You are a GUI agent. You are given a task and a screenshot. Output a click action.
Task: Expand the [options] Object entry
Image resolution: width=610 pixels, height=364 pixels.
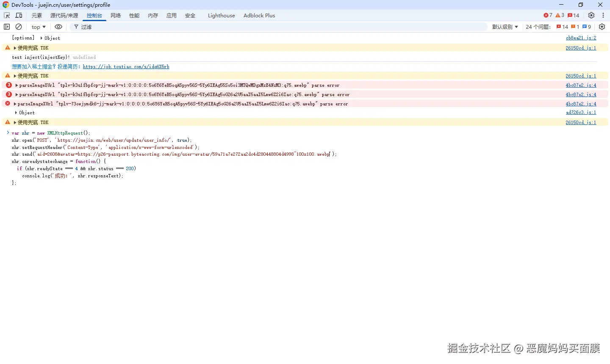[42, 38]
